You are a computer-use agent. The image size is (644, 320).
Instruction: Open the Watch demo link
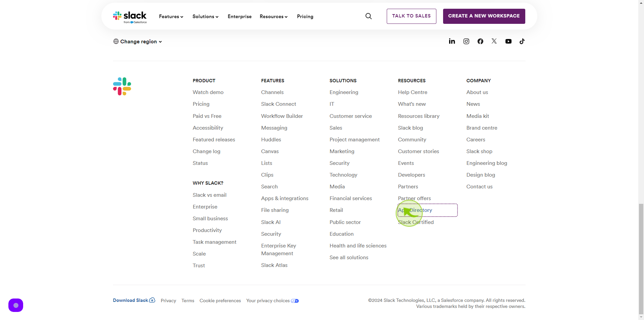[208, 92]
